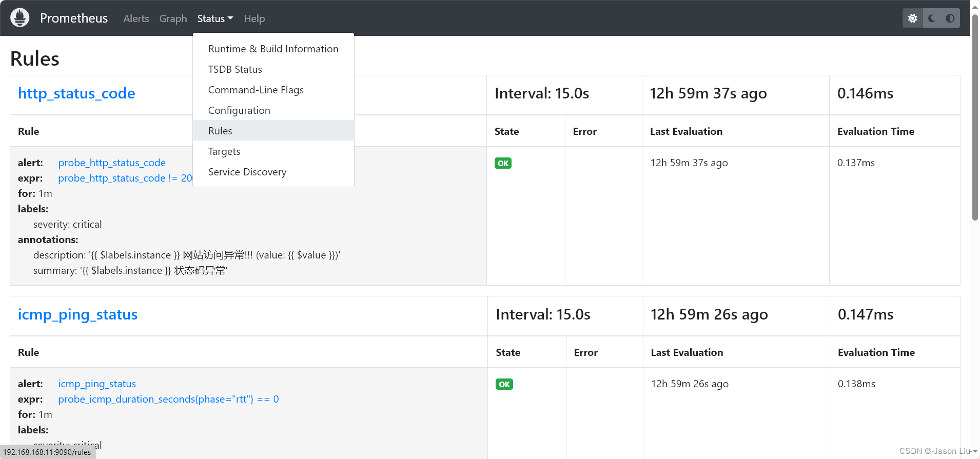980x459 pixels.
Task: Click the page vertical scrollbar thumb
Action: click(x=975, y=118)
